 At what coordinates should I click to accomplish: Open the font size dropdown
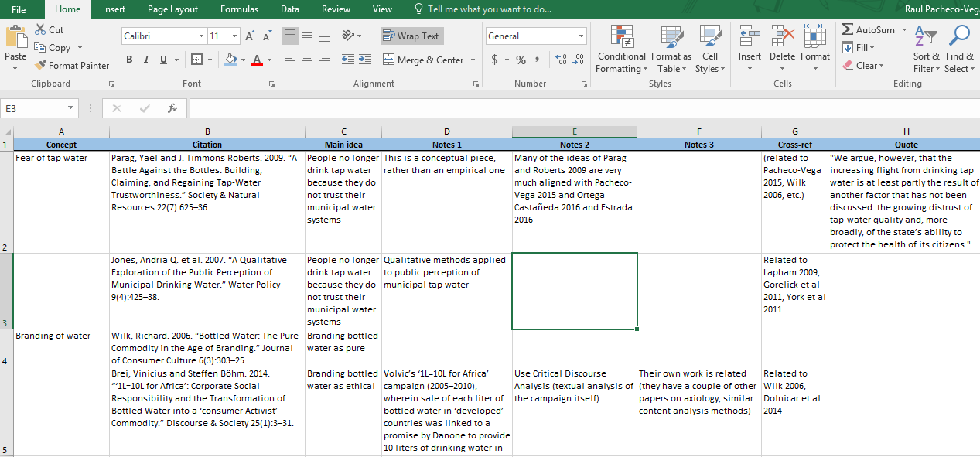pos(233,36)
